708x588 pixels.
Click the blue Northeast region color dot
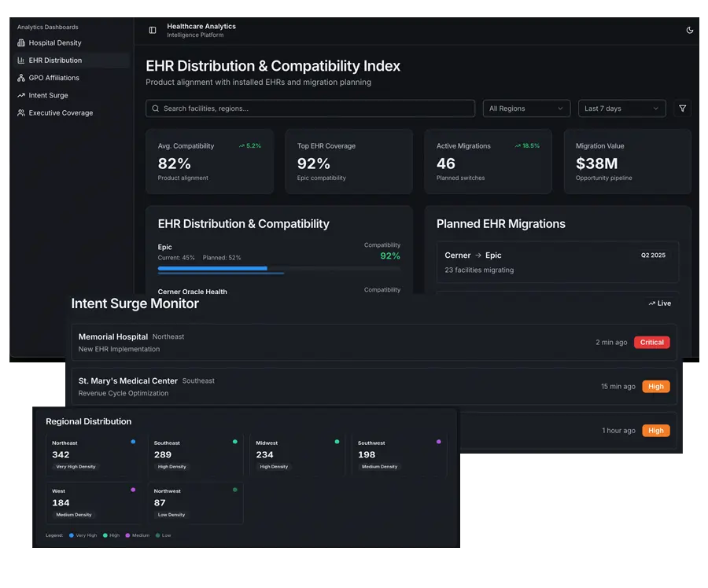[133, 442]
